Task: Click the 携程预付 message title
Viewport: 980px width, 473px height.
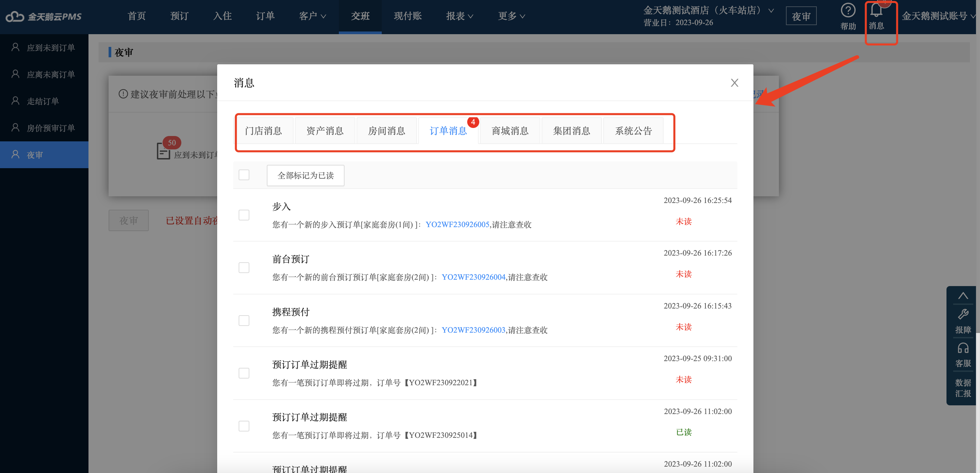Action: point(291,312)
